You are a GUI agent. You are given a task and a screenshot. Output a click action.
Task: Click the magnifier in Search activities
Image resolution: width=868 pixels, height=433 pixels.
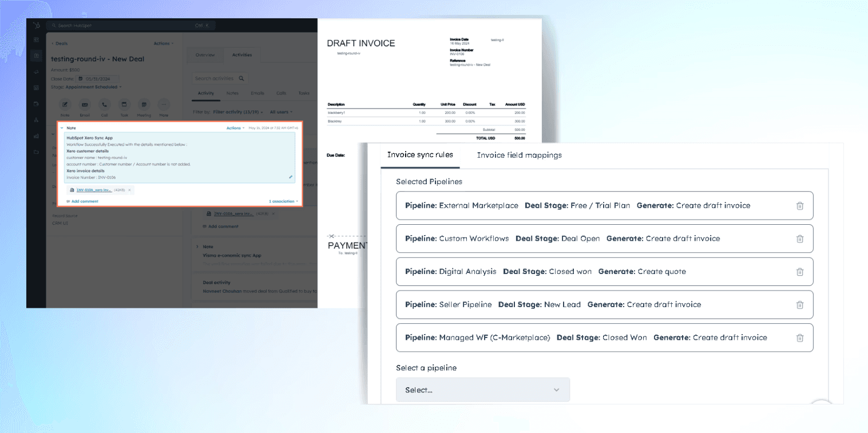(241, 78)
